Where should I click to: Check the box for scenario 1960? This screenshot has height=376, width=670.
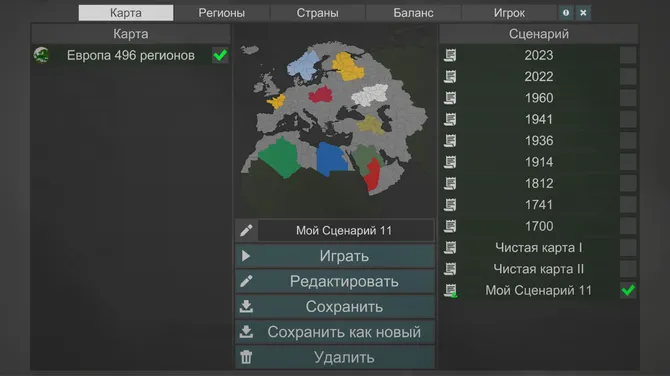(x=628, y=98)
